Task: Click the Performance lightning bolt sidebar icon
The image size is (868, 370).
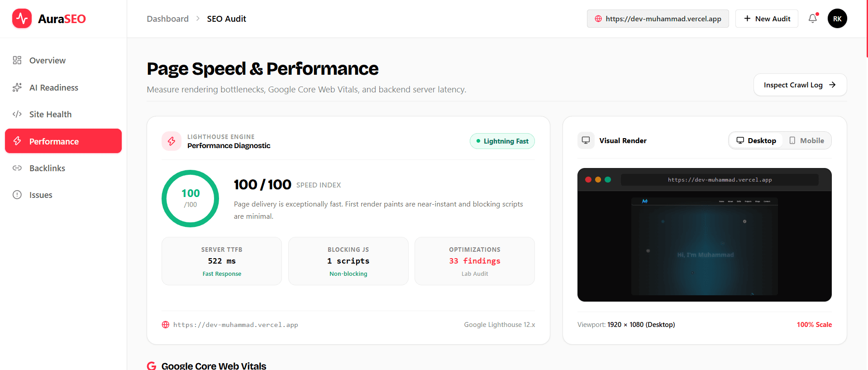Action: 17,141
